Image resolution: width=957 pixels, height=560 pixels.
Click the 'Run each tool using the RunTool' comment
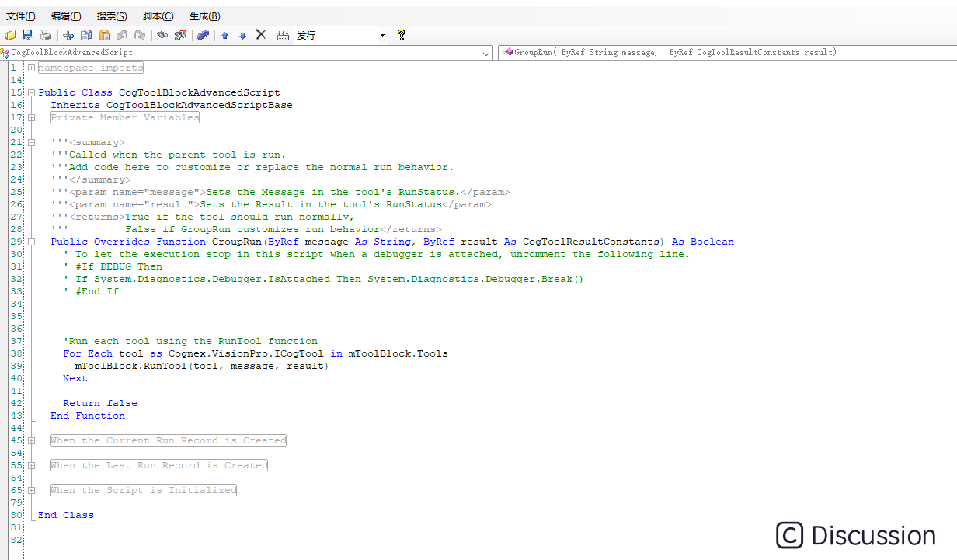pyautogui.click(x=190, y=341)
